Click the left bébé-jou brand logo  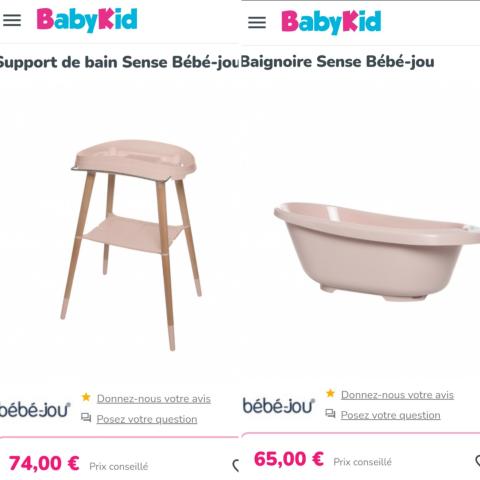click(x=35, y=410)
